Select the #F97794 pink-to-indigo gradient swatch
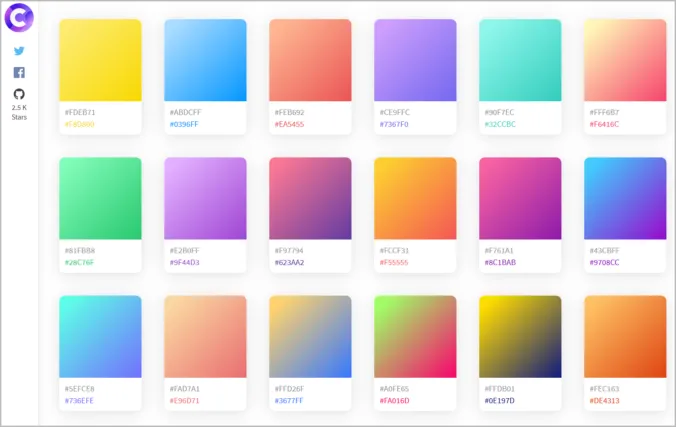676x427 pixels. (x=310, y=198)
